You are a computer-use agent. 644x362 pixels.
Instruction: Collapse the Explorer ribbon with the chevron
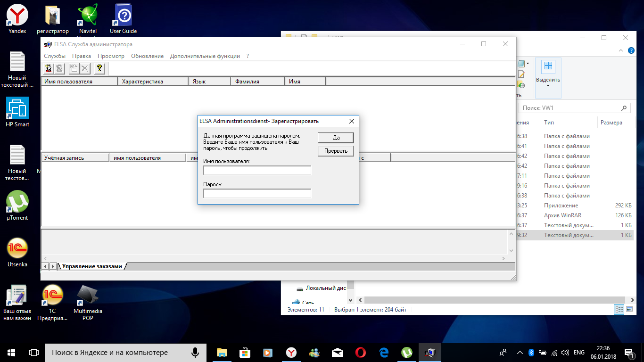pyautogui.click(x=620, y=50)
